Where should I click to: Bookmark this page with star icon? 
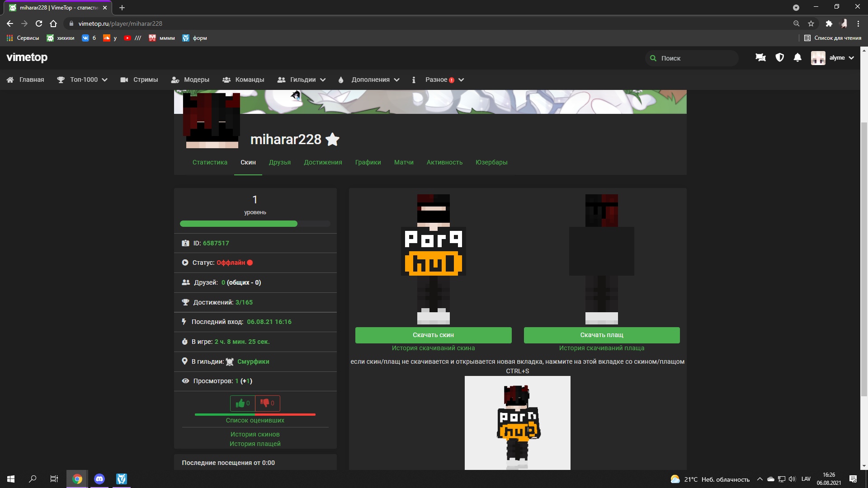point(811,23)
